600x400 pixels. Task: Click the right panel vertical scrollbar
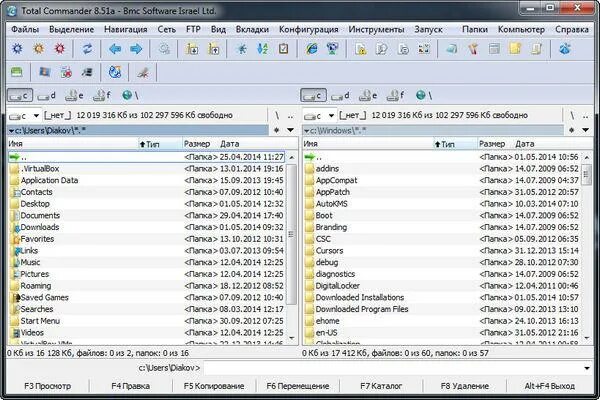point(587,247)
